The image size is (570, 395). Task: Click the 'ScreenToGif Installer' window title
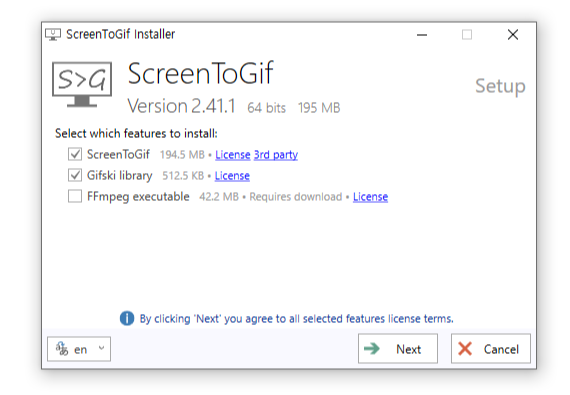tap(120, 34)
